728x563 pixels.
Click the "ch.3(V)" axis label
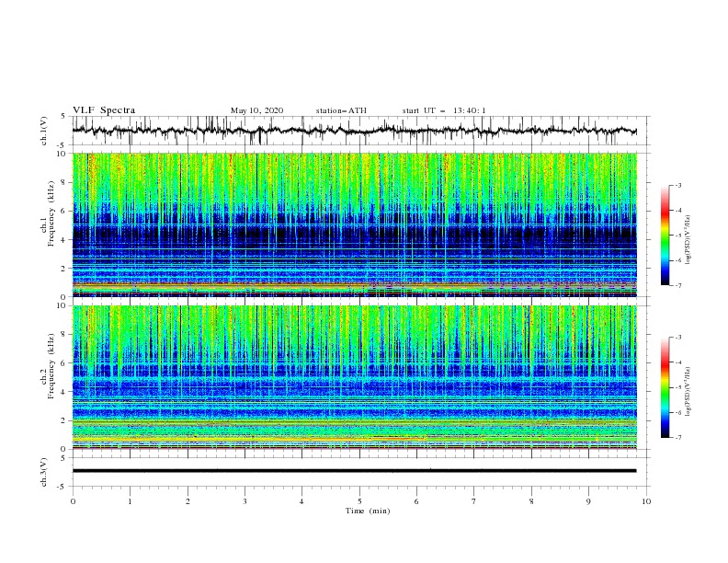point(44,472)
